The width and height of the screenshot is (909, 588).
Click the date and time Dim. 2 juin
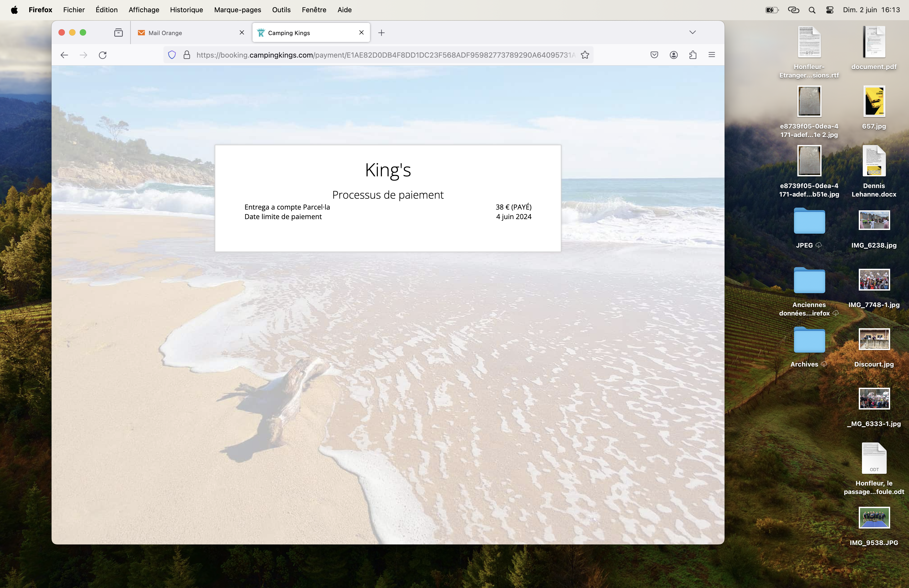pyautogui.click(x=871, y=10)
